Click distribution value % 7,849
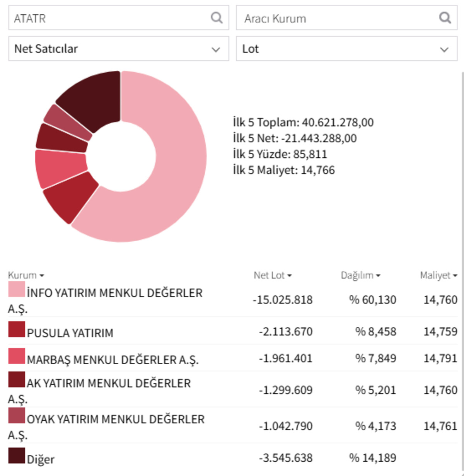The image size is (464, 476). pyautogui.click(x=376, y=358)
